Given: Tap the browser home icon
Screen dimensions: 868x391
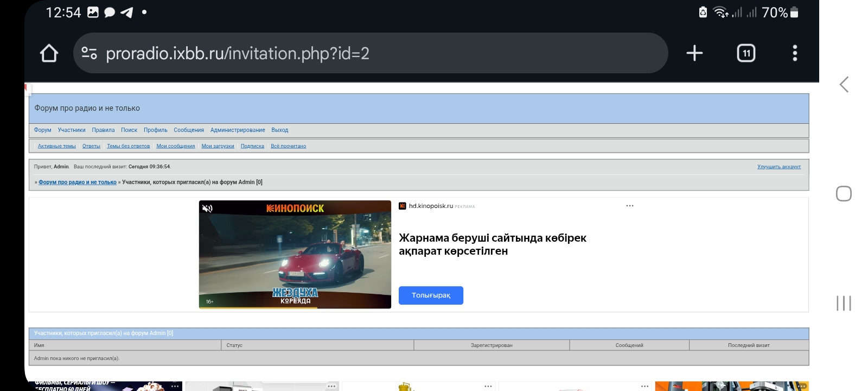Looking at the screenshot, I should [49, 53].
